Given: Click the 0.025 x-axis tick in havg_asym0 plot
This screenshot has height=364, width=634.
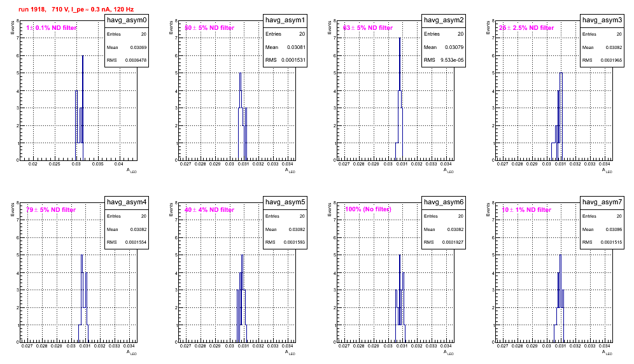Looking at the screenshot, I should click(54, 164).
